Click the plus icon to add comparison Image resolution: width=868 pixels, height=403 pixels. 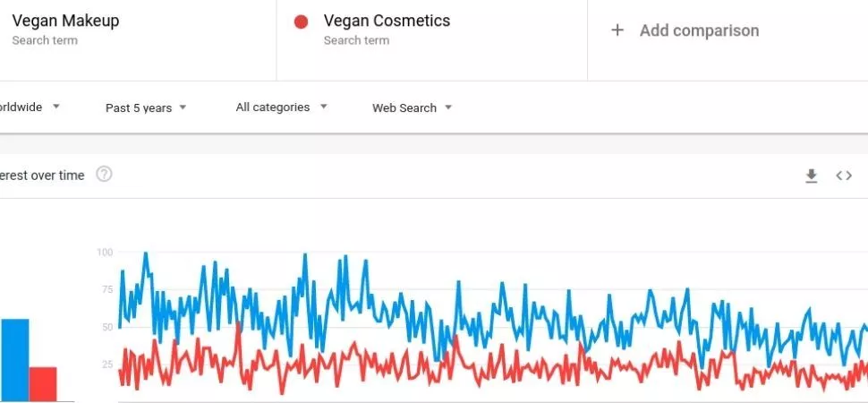coord(617,30)
